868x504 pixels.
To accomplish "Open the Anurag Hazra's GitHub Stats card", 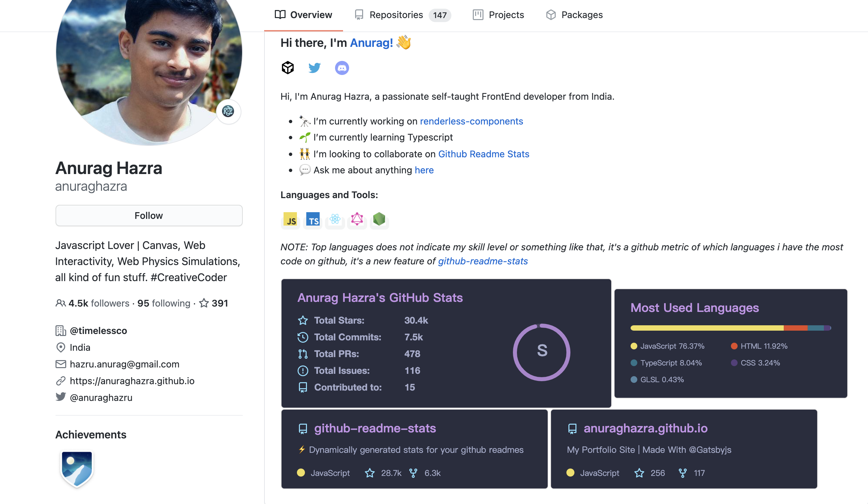I will 446,344.
